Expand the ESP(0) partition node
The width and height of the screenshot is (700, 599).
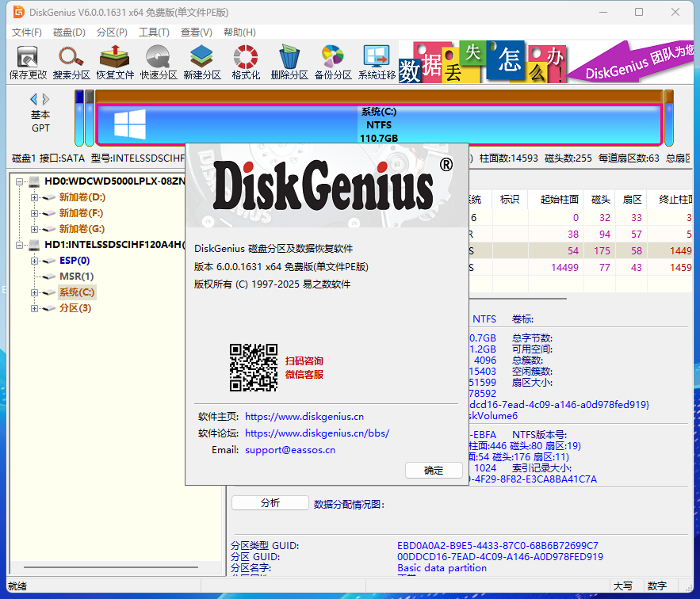(34, 261)
